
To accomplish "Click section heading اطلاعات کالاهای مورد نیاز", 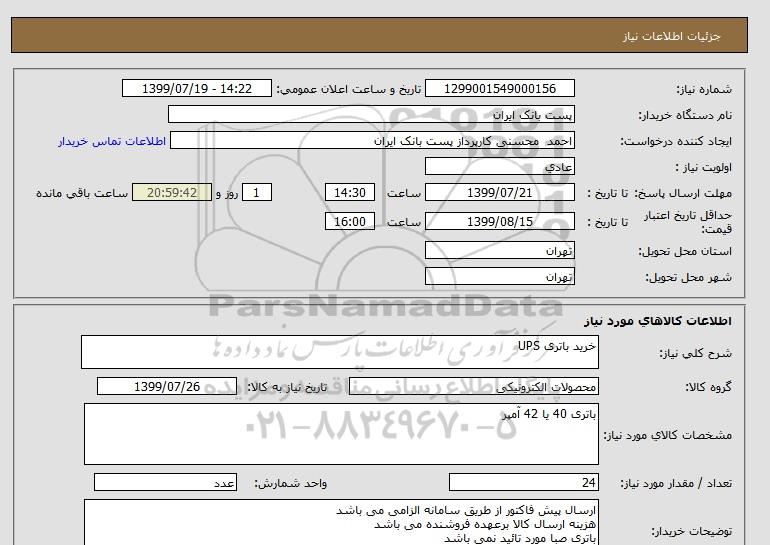I will 658,321.
